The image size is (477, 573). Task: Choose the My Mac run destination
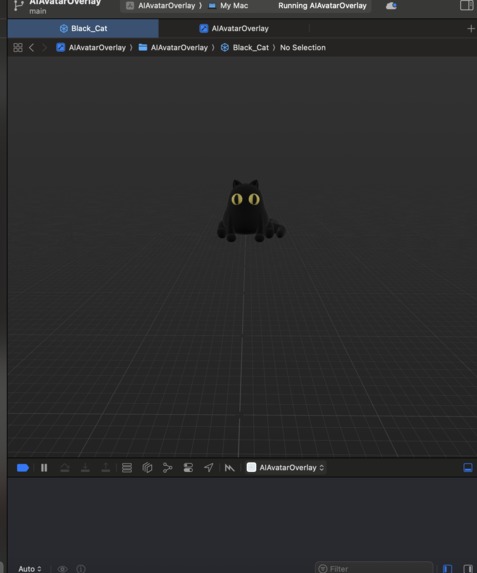click(228, 6)
